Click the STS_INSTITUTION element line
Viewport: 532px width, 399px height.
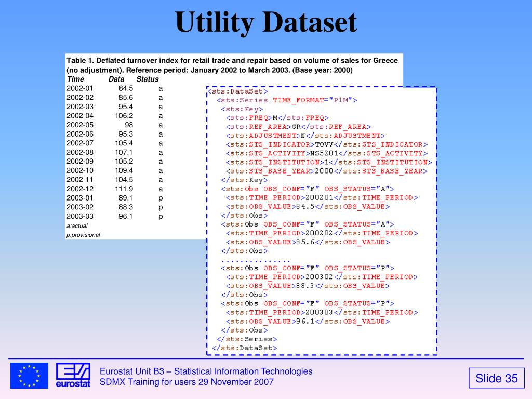point(329,162)
